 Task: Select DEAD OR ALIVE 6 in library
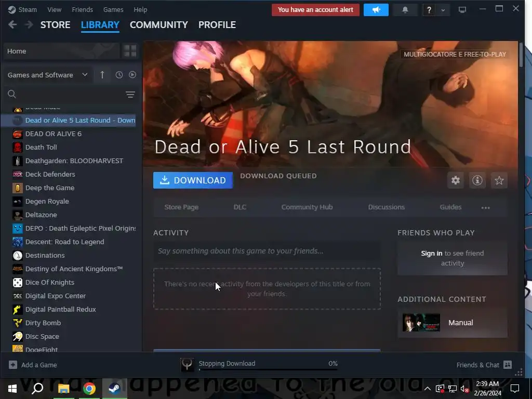tap(69, 134)
